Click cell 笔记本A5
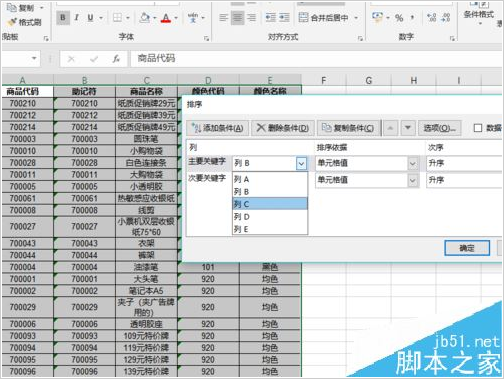The image size is (504, 379). point(146,291)
